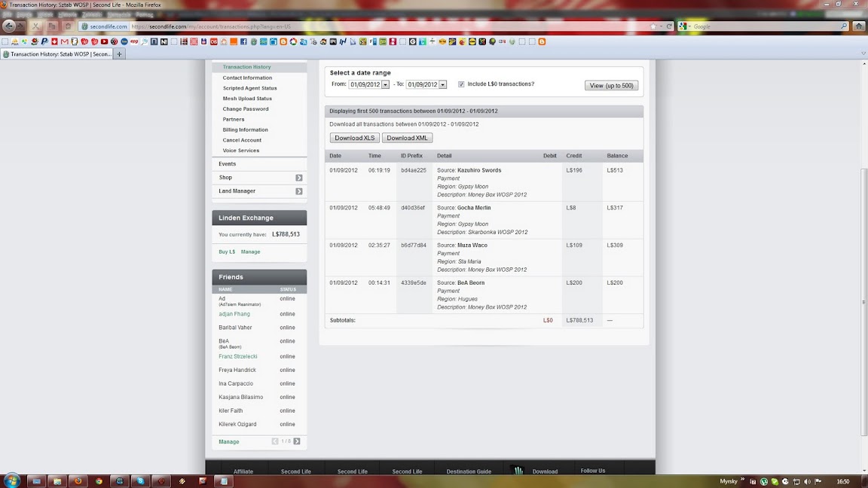Toggle Include L$0 transactions checkbox

pos(461,84)
